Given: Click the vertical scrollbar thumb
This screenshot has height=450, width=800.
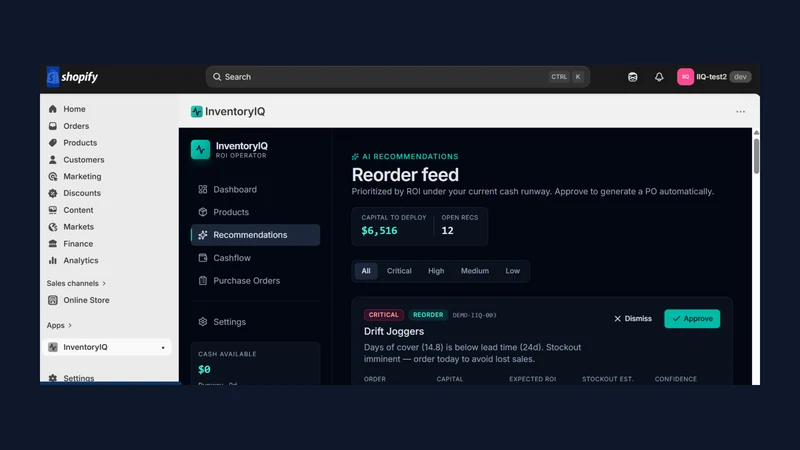Looking at the screenshot, I should [x=756, y=156].
